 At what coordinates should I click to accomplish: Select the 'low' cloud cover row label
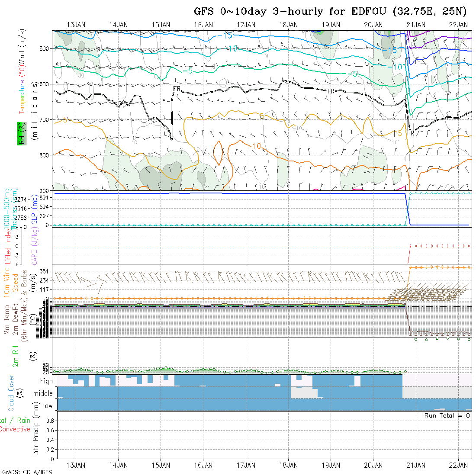tap(48, 406)
